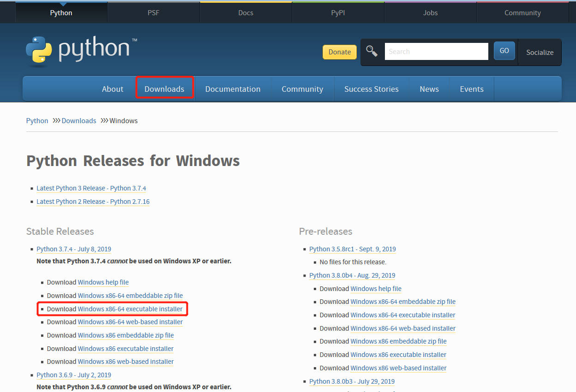Go to Python in the breadcrumb

click(x=37, y=121)
